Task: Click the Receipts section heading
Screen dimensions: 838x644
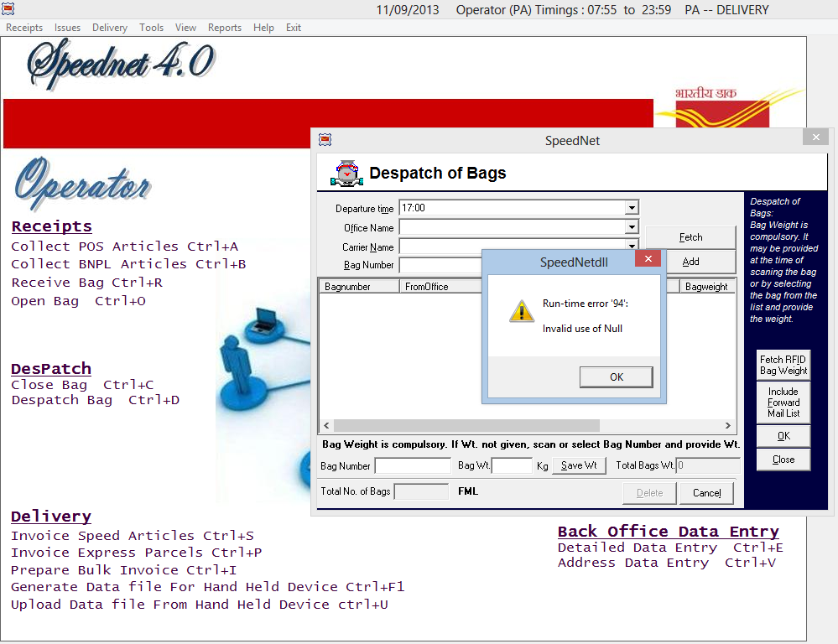Action: (x=51, y=226)
